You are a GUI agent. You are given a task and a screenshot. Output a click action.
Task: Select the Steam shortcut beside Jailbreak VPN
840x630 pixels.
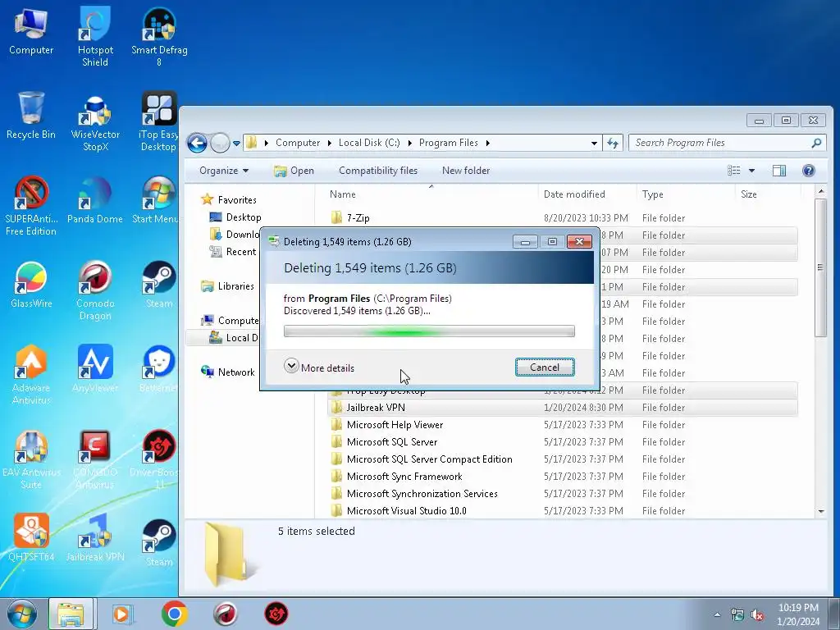point(159,543)
